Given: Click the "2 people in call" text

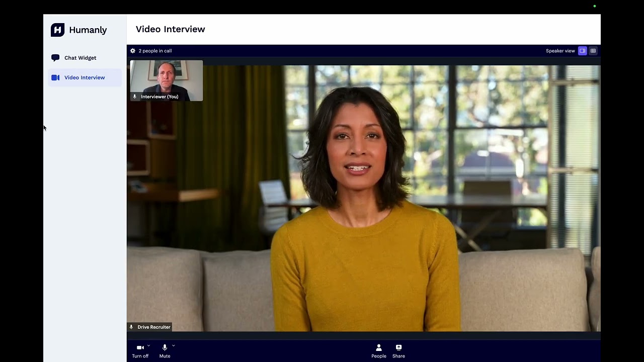Looking at the screenshot, I should [155, 51].
